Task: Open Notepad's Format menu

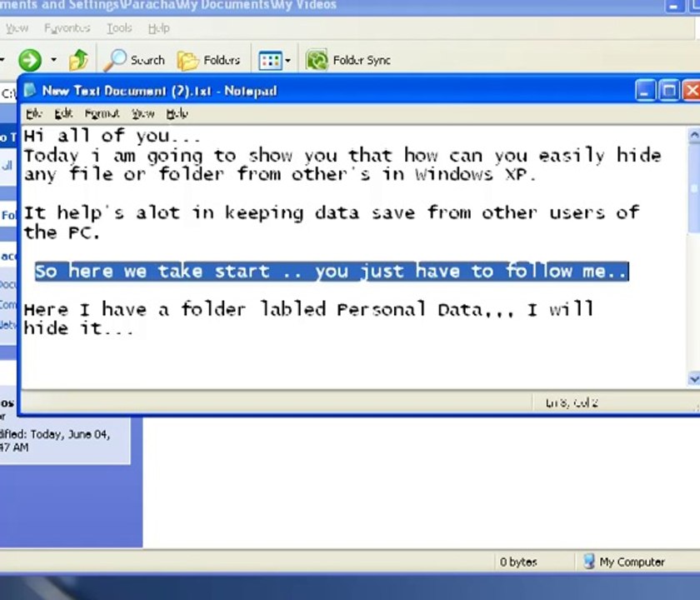Action: (102, 114)
